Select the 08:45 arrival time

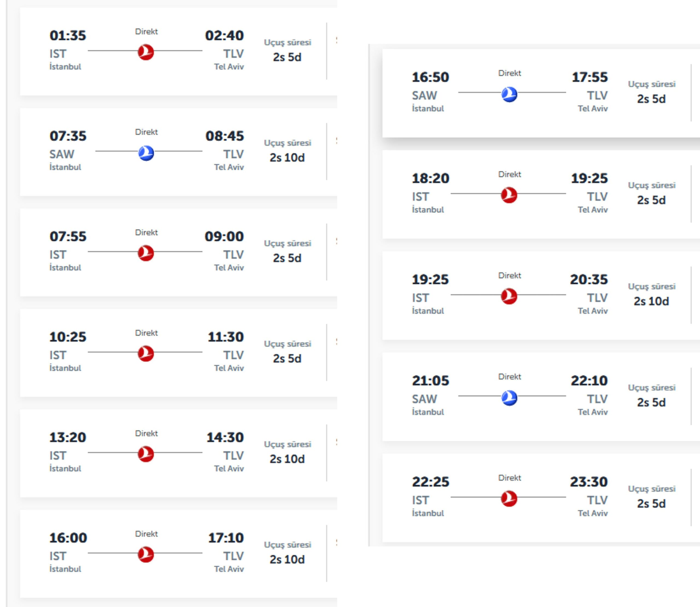(x=224, y=136)
